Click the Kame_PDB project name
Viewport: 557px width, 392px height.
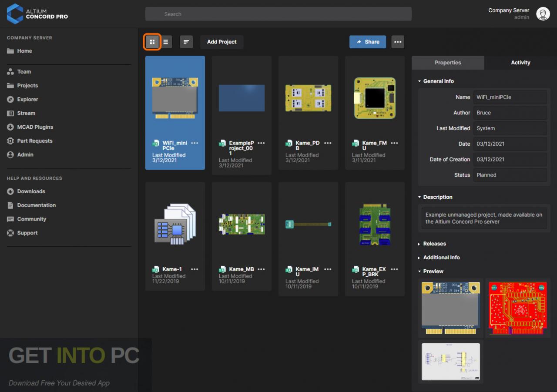point(308,145)
